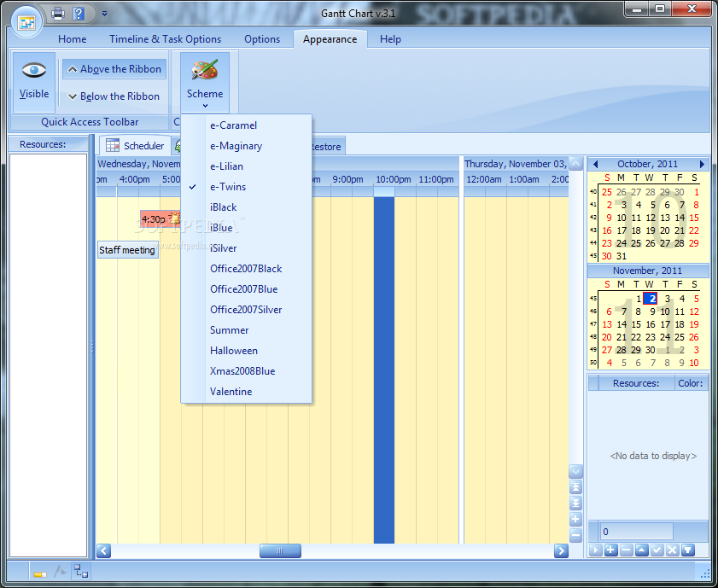Select the Scheduler view tab

(135, 146)
